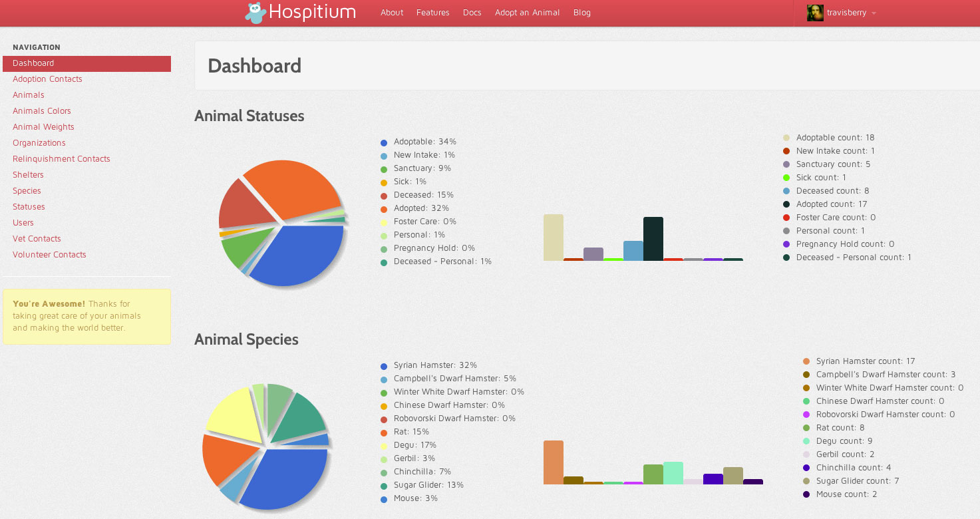Open Adoption Contacts from sidebar

point(47,79)
